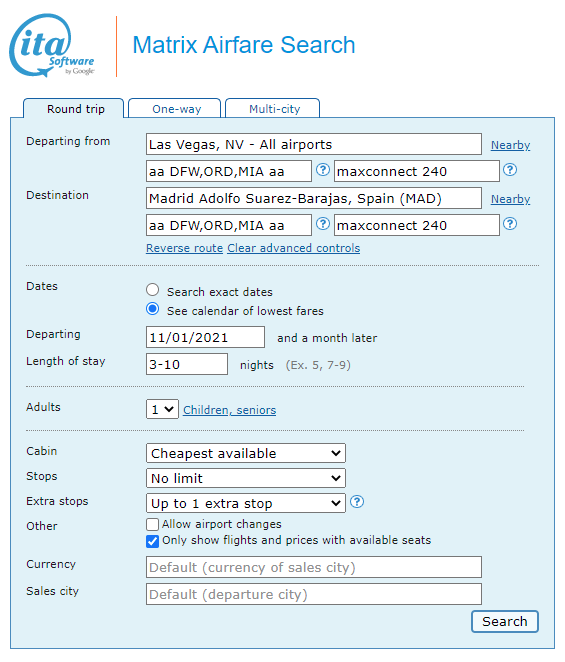
Task: Enable Allow airport changes checkbox
Action: 152,524
